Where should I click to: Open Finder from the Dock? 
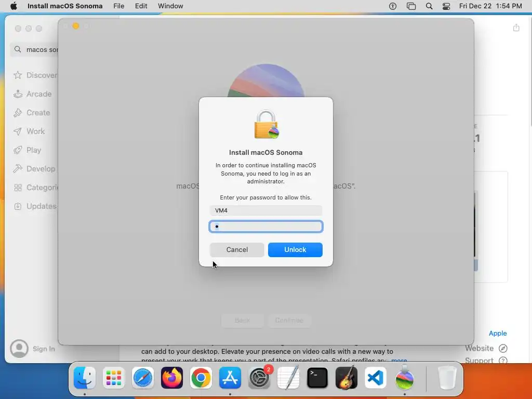click(85, 378)
